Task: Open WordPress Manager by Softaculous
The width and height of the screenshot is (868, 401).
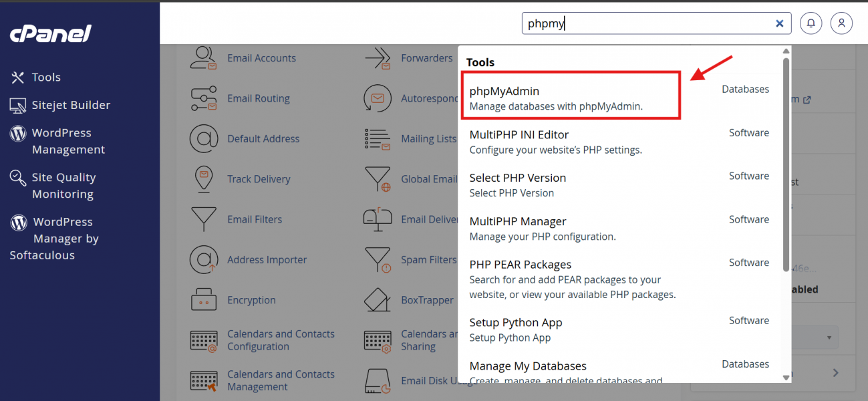Action: (x=54, y=239)
